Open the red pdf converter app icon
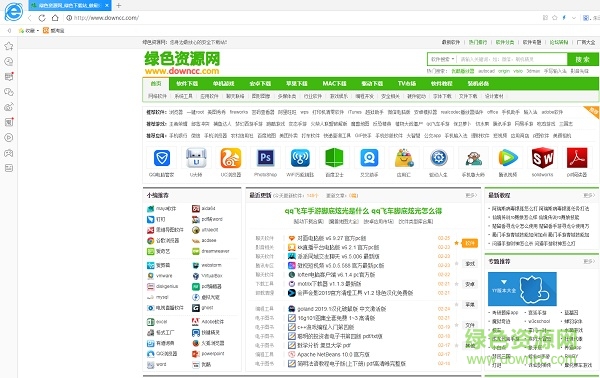This screenshot has height=378, width=600. [577, 158]
